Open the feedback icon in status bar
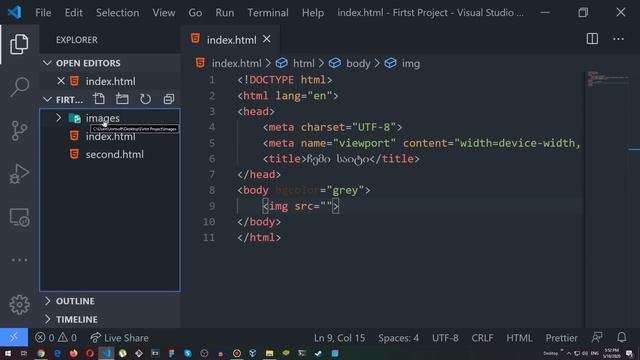 pyautogui.click(x=597, y=337)
